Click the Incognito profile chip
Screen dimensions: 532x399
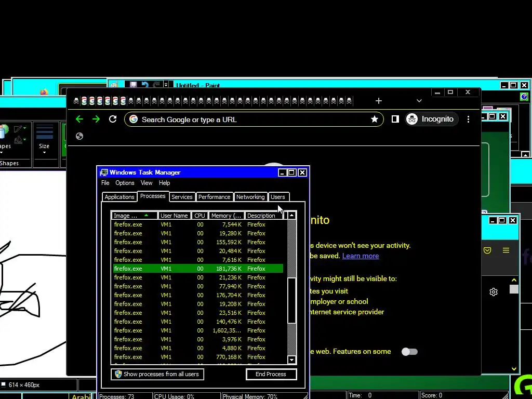point(432,119)
